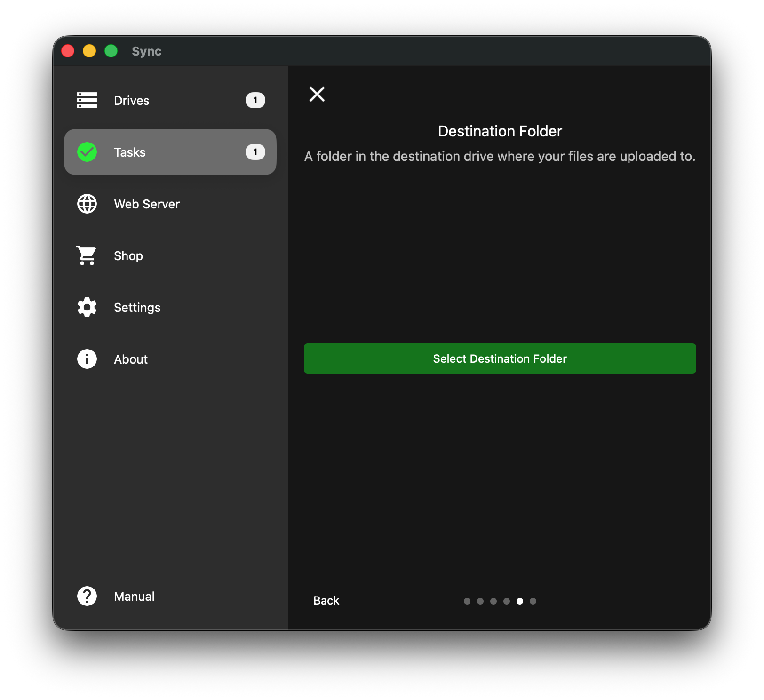Click the Settings gear icon

point(87,307)
